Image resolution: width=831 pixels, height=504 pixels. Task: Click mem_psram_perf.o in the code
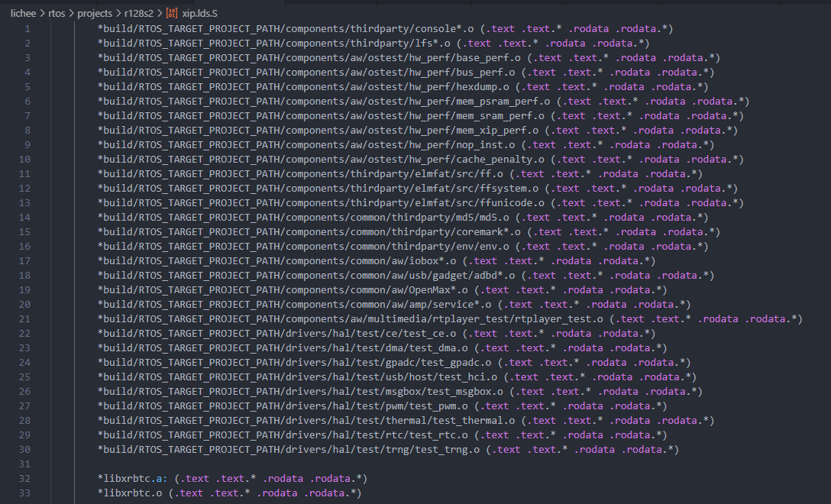508,102
